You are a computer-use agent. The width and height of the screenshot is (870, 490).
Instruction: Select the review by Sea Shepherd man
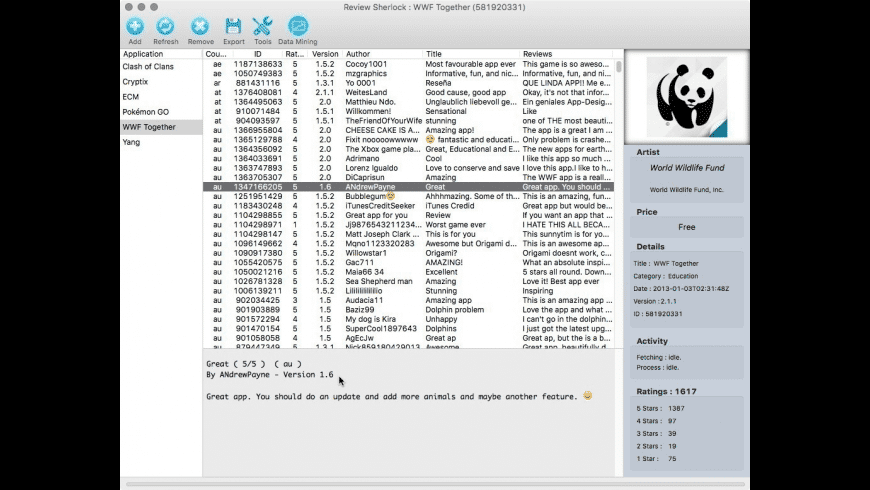coord(378,281)
